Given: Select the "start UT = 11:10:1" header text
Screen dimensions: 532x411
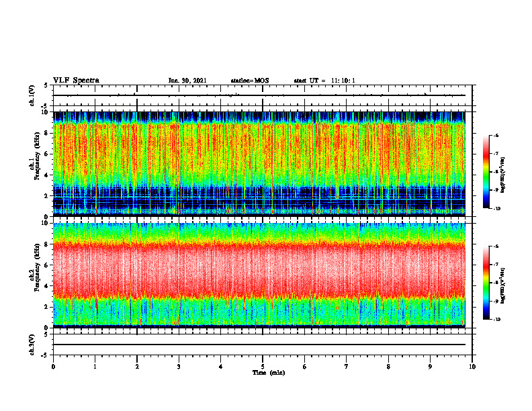Looking at the screenshot, I should [324, 81].
